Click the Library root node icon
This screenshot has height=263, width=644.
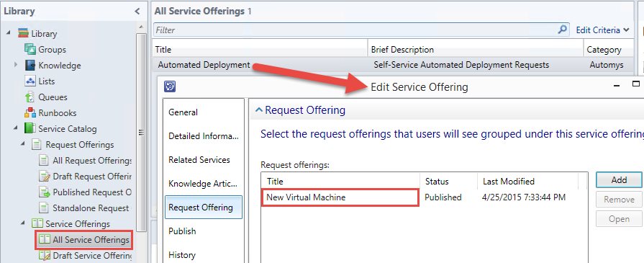pyautogui.click(x=24, y=33)
